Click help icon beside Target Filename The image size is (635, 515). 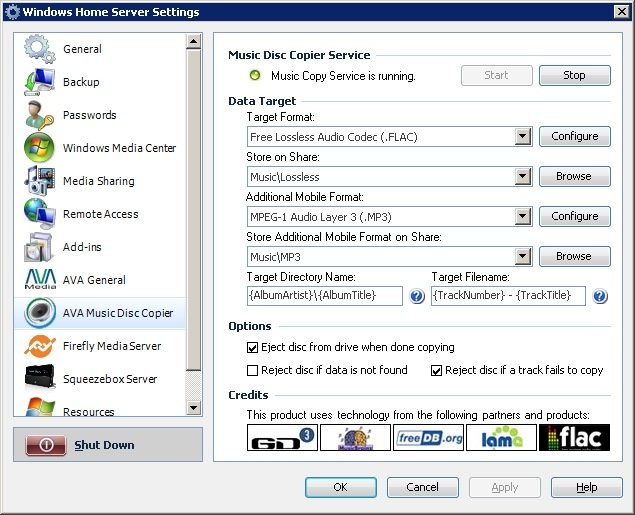point(600,296)
